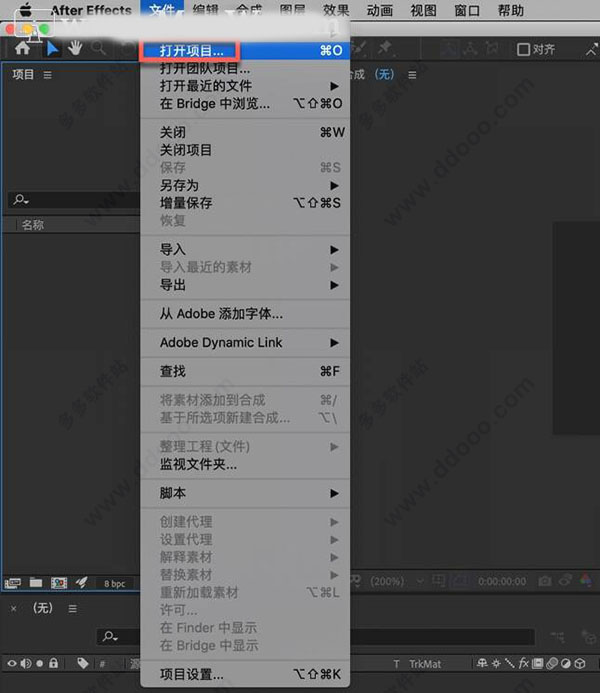Expand the 打开最近的文件 submenu
600x693 pixels.
245,86
